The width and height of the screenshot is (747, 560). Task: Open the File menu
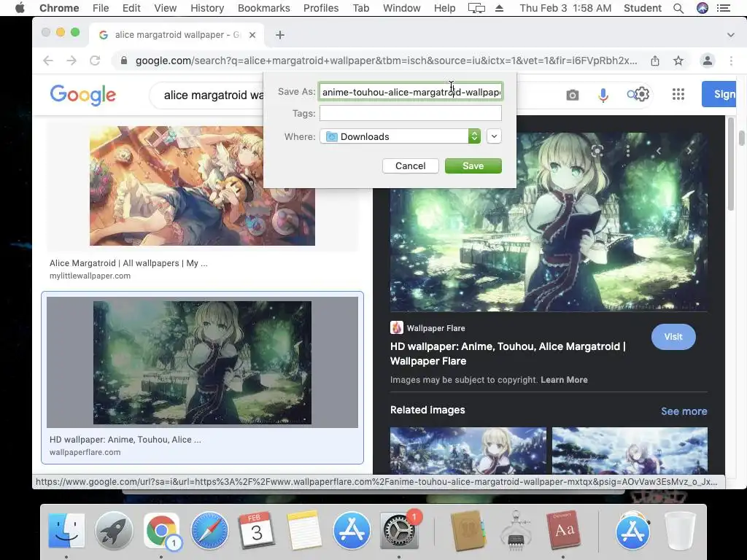click(101, 8)
